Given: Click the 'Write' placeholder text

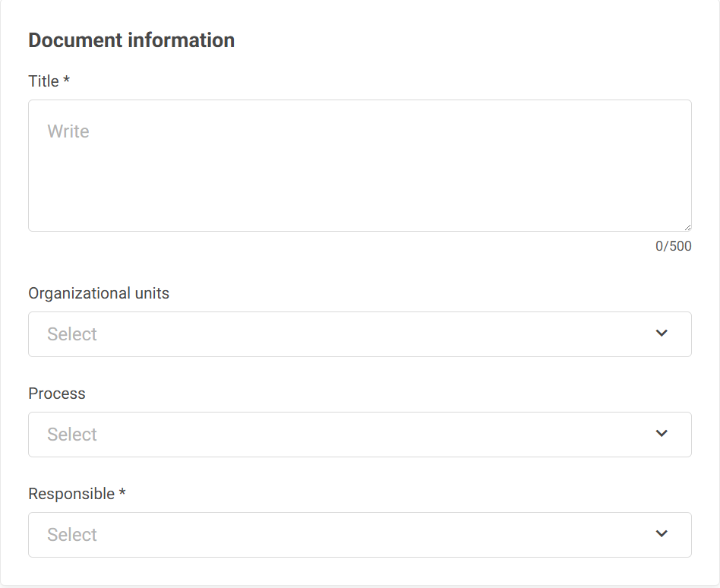Looking at the screenshot, I should pyautogui.click(x=68, y=131).
